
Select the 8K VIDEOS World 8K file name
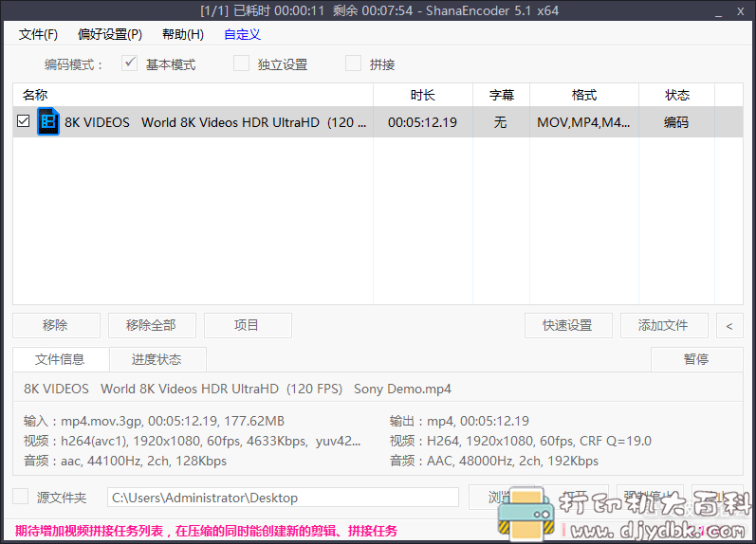pos(215,122)
